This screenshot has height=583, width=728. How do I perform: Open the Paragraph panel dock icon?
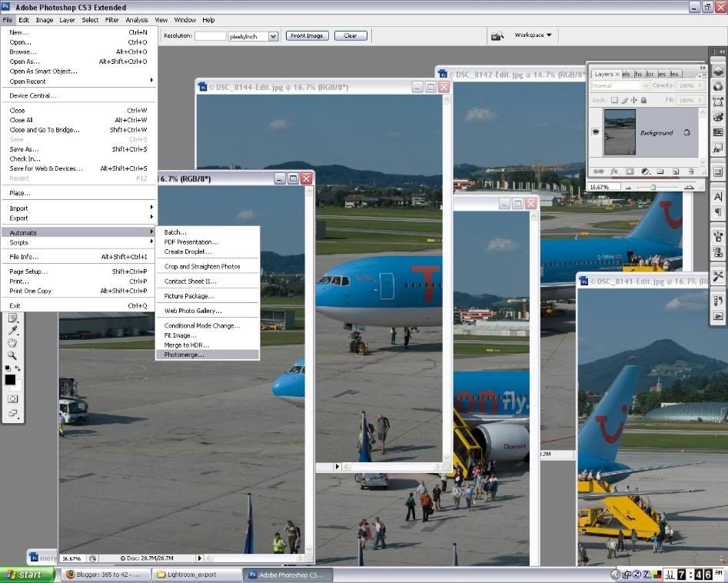[x=718, y=212]
